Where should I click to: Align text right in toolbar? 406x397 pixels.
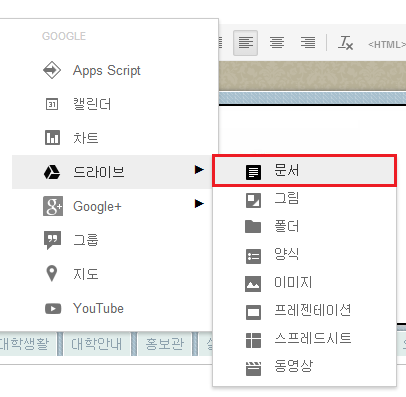coord(308,43)
